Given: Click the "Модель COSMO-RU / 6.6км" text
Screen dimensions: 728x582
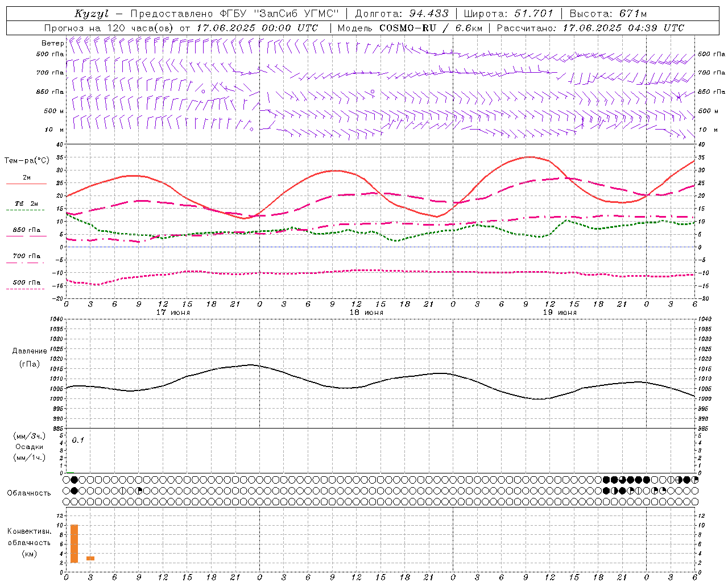Looking at the screenshot, I should pyautogui.click(x=409, y=28).
